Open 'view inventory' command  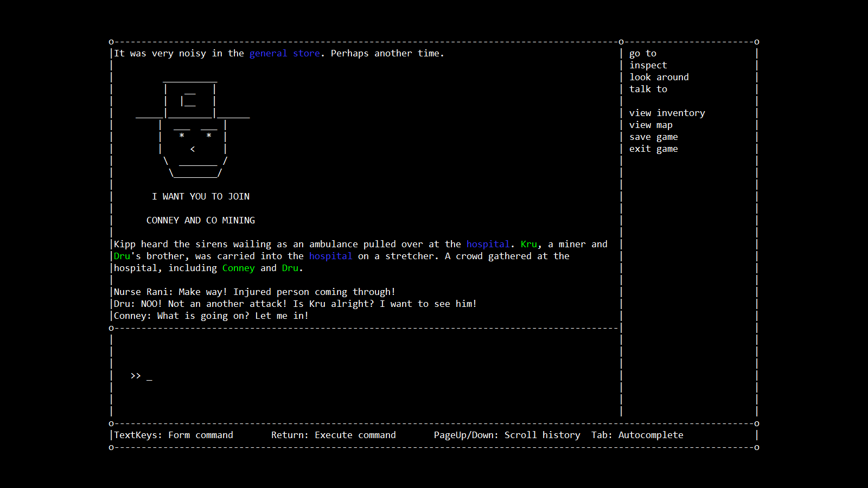667,113
